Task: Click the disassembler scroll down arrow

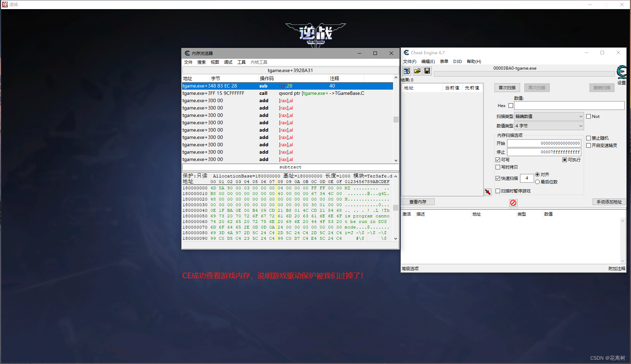Action: (x=396, y=161)
